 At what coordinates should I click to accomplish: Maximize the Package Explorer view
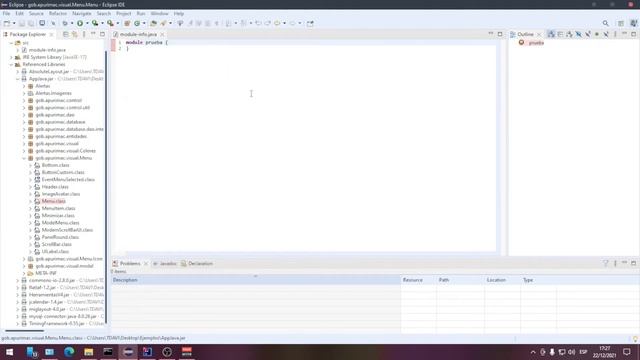pyautogui.click(x=102, y=34)
